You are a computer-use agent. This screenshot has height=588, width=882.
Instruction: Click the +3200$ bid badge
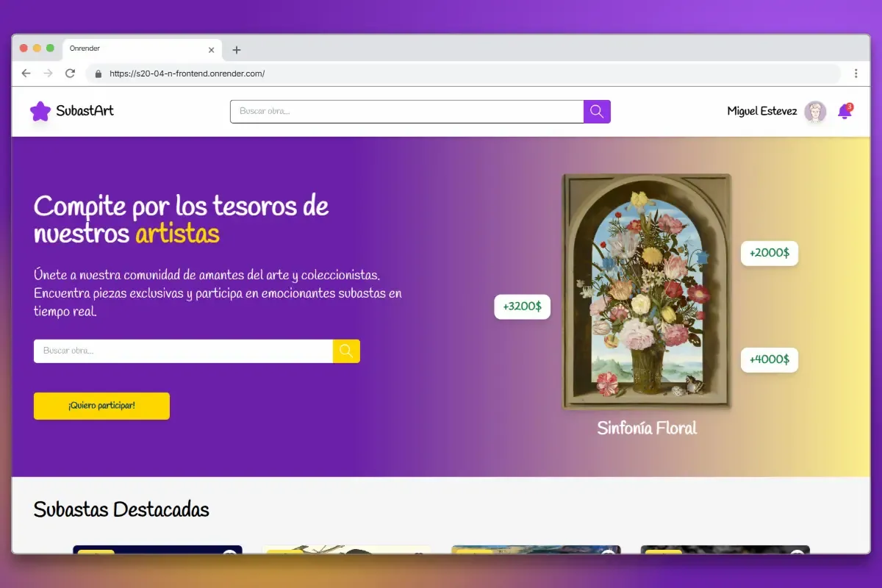coord(522,306)
